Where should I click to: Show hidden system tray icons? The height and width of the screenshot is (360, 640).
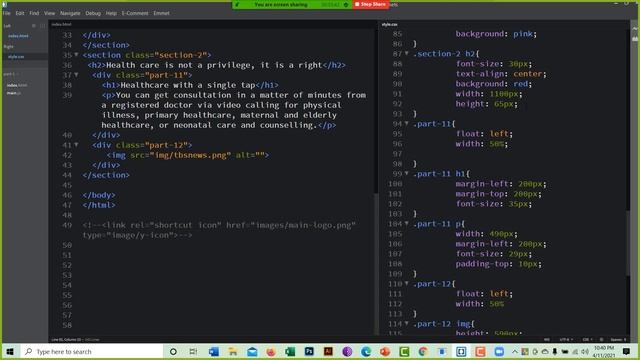[515, 351]
